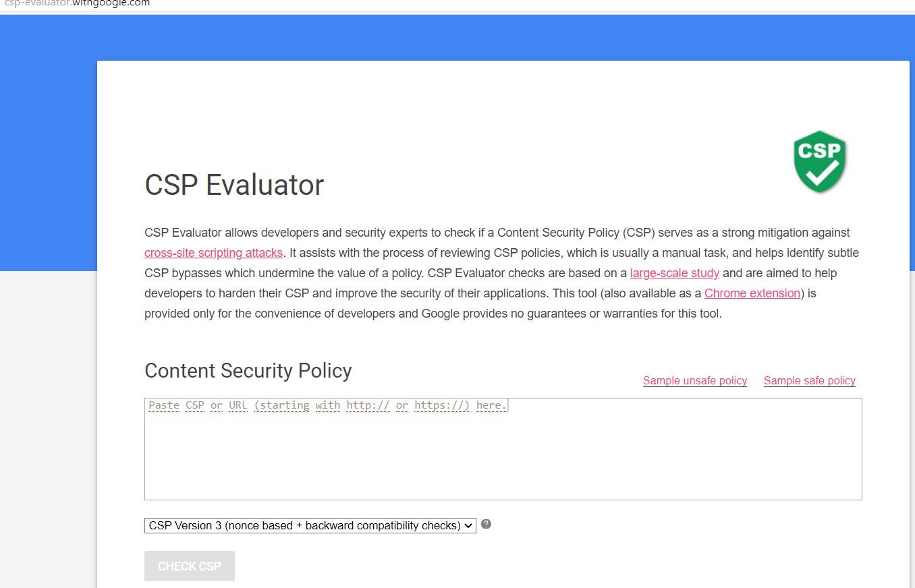Click the question mark help icon
The width and height of the screenshot is (915, 588).
[x=486, y=524]
